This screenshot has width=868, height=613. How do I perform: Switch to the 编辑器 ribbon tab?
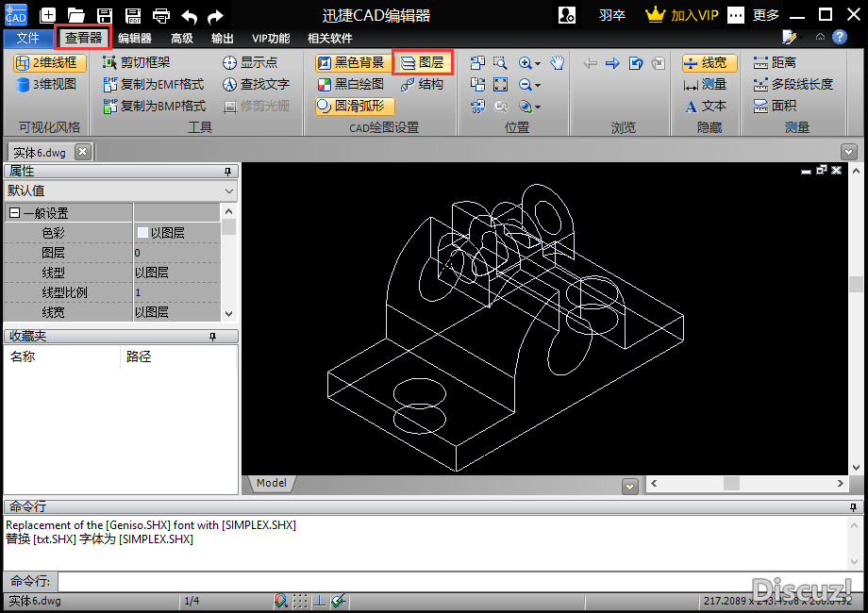(x=135, y=39)
